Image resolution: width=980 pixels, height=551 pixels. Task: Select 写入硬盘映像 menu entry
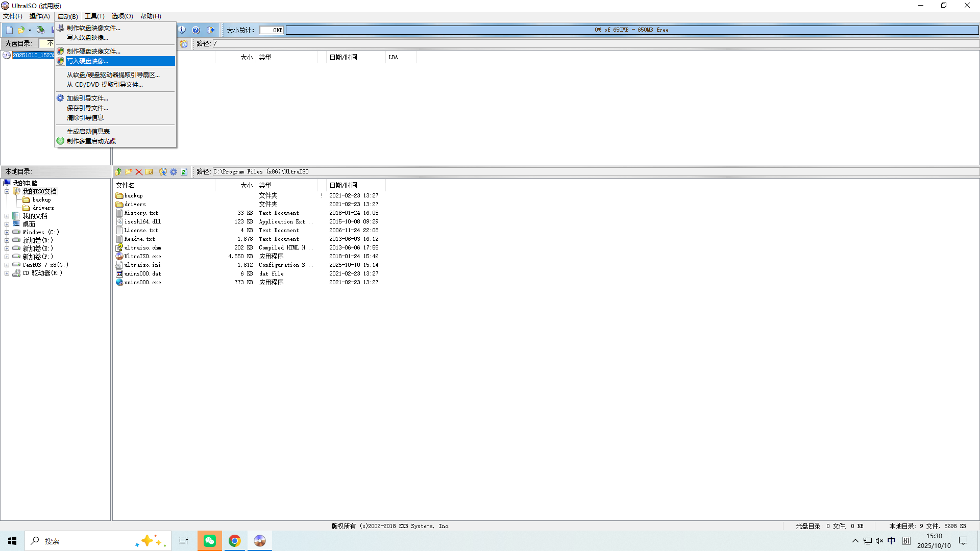[87, 61]
